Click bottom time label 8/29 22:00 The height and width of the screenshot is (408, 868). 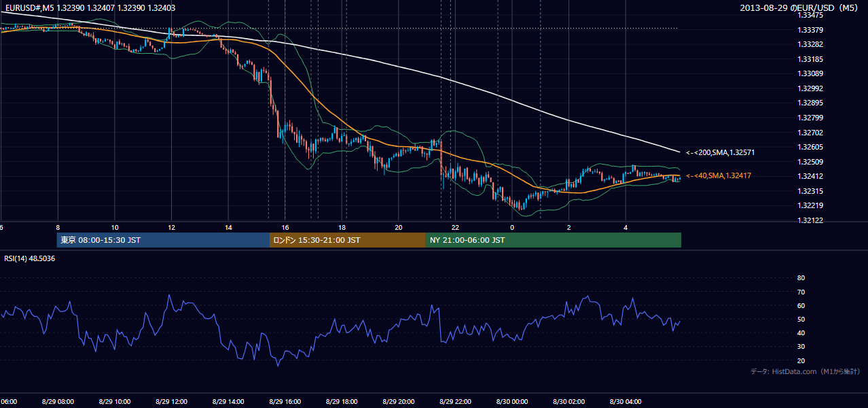click(x=455, y=401)
